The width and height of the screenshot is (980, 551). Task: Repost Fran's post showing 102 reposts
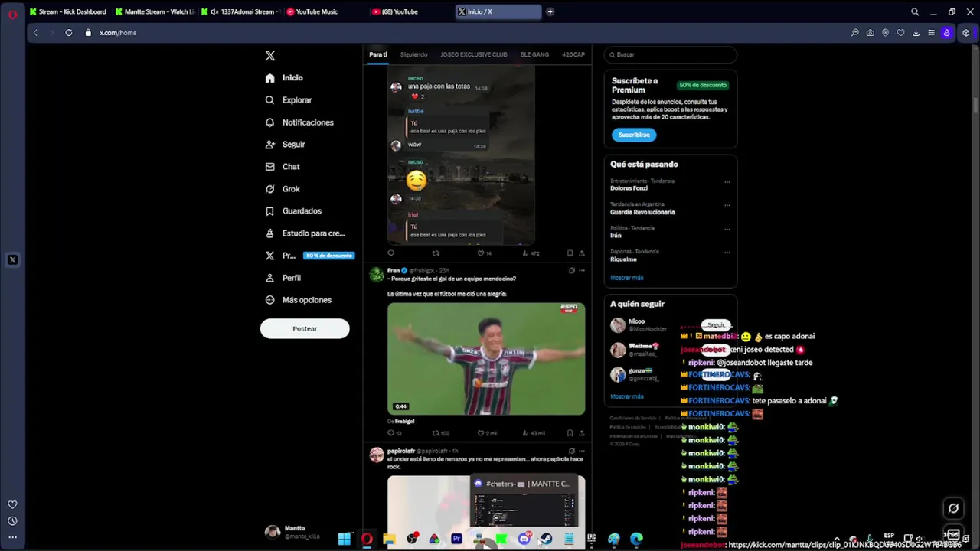click(x=440, y=433)
